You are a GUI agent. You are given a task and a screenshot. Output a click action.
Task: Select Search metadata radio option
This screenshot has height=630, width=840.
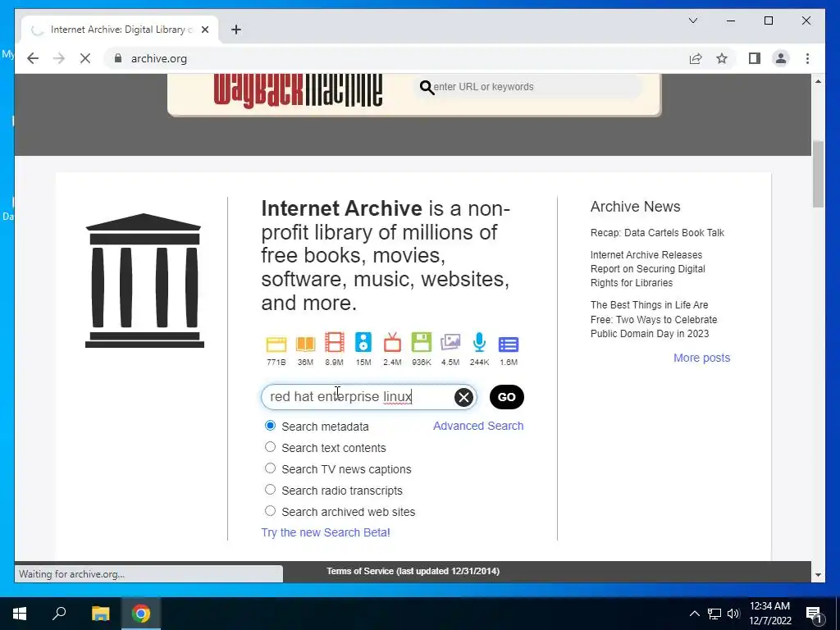pos(270,426)
